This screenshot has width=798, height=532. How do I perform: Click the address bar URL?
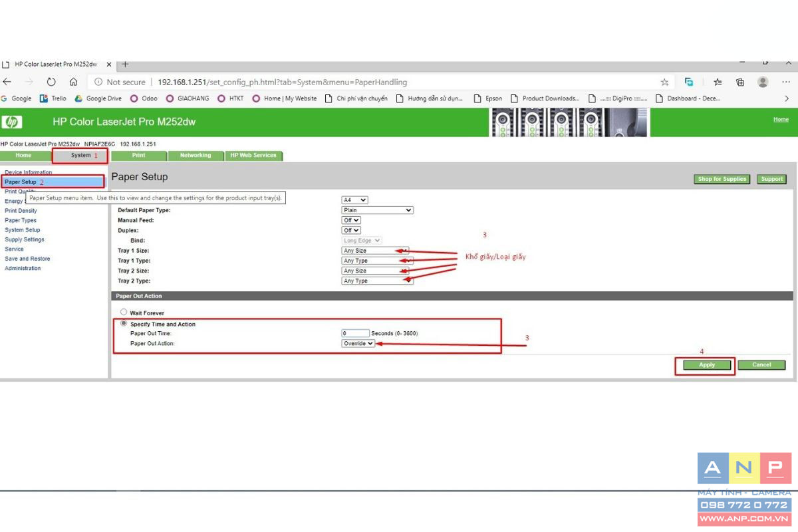pos(282,82)
